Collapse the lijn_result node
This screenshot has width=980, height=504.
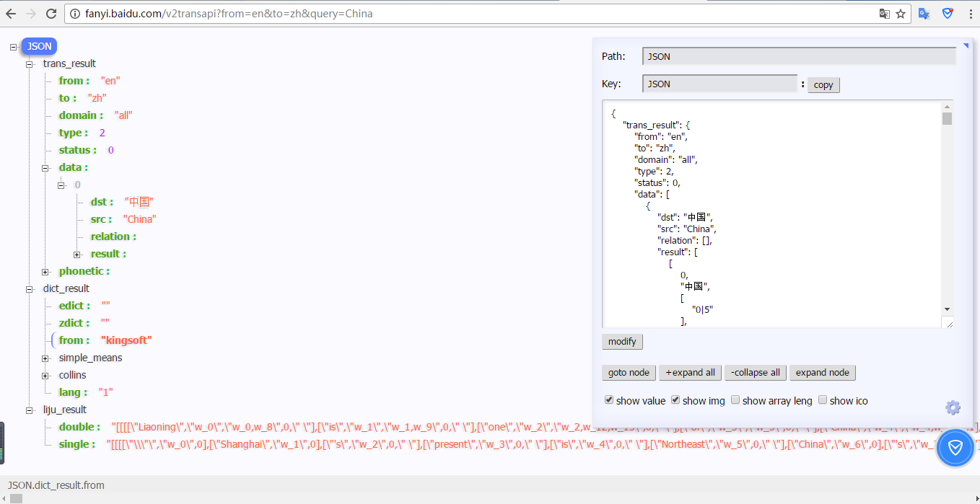(30, 410)
